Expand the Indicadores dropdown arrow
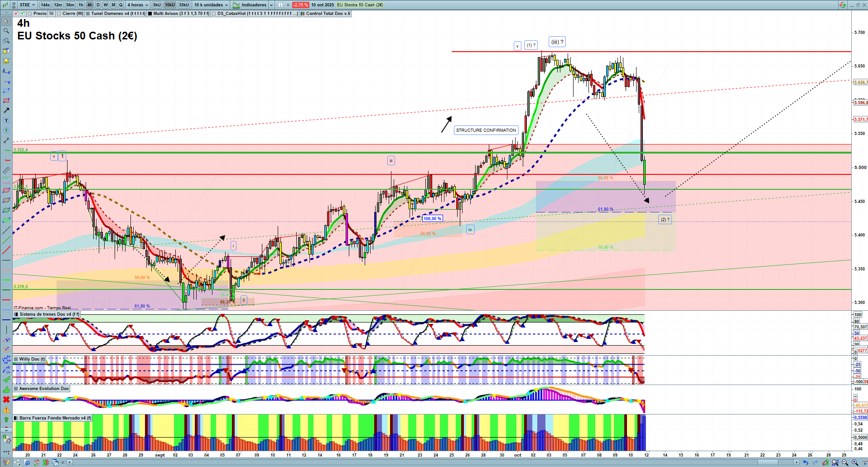 click(x=271, y=5)
